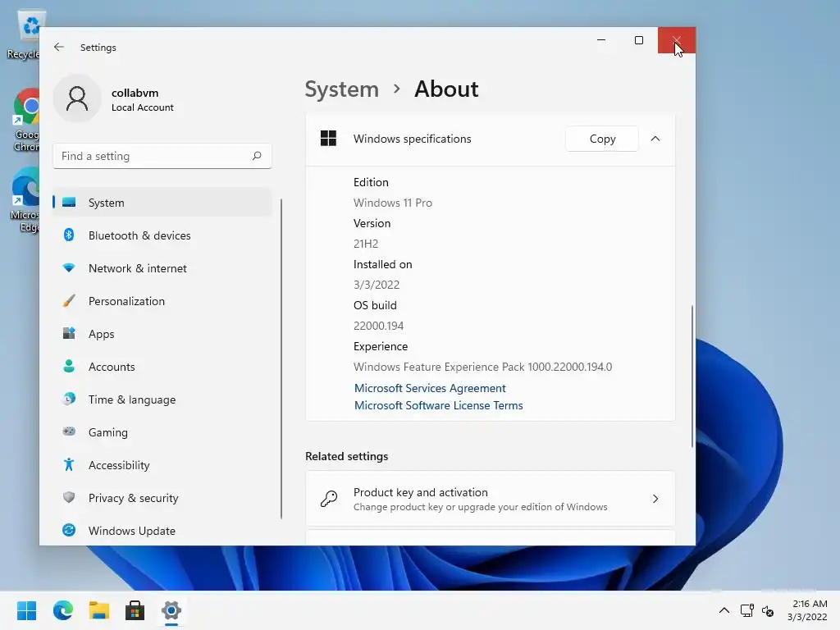Close the Settings window

(x=677, y=40)
